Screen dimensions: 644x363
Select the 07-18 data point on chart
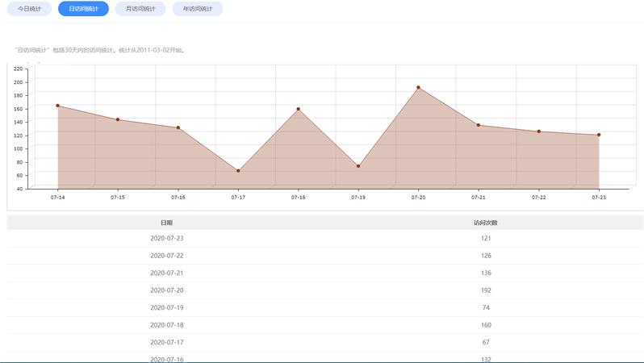[298, 109]
